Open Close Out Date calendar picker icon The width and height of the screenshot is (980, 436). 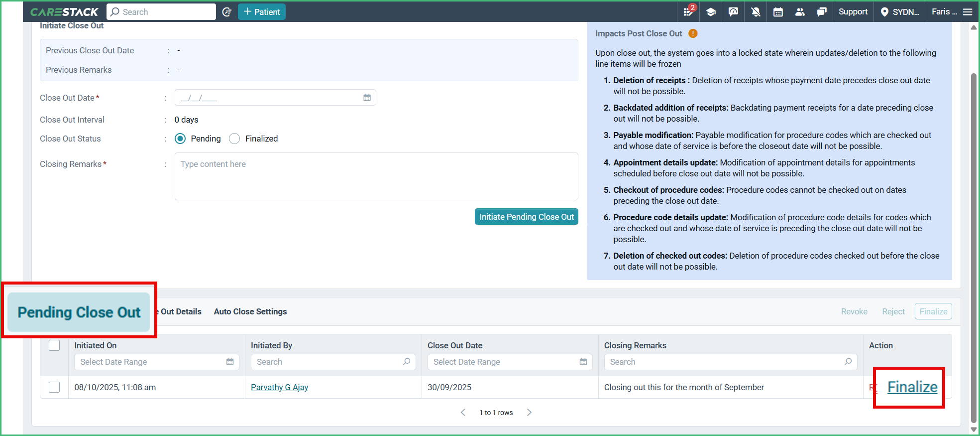(367, 98)
